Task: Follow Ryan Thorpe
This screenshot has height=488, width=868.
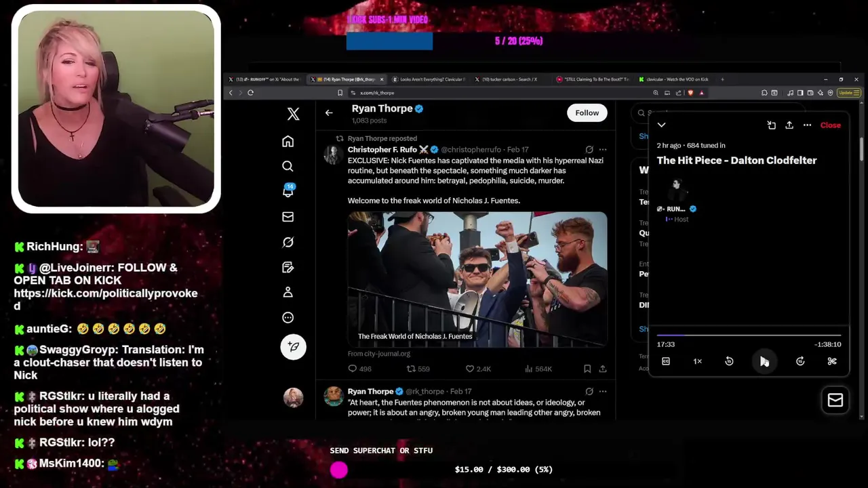Action: click(587, 113)
